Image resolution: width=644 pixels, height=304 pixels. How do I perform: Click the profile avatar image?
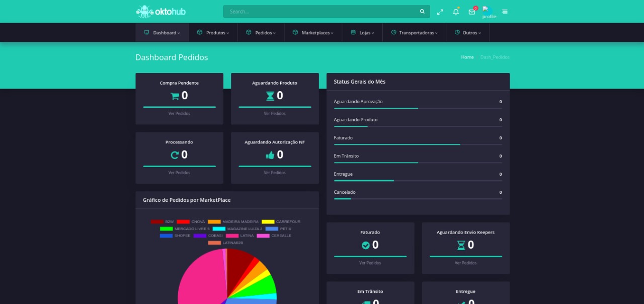pyautogui.click(x=486, y=9)
